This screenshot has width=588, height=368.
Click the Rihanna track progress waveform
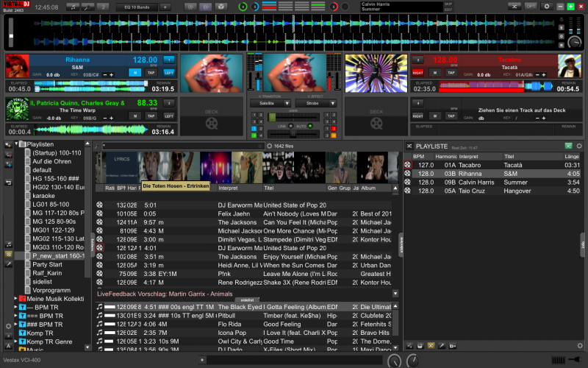pyautogui.click(x=90, y=86)
